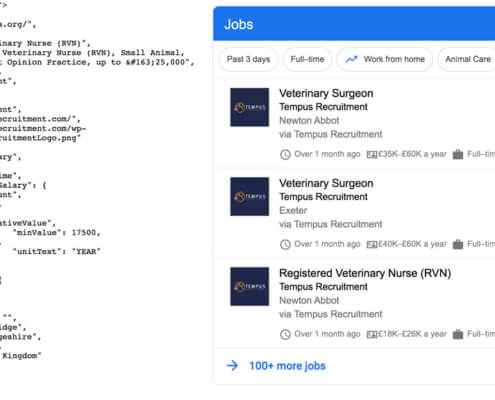Image resolution: width=495 pixels, height=400 pixels.
Task: Click the ruitmentLogo.png code line
Action: coord(40,138)
